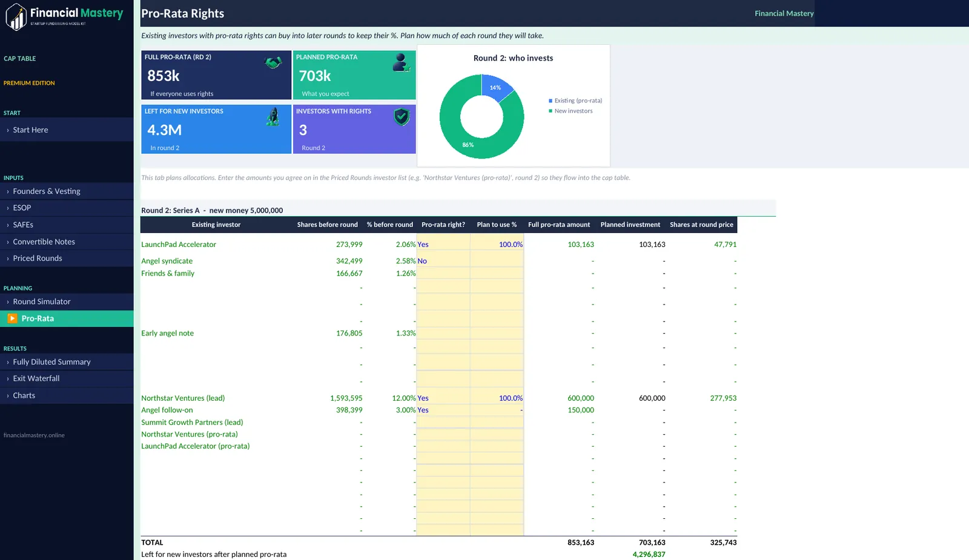Go to Founders & Vesting sheet
The image size is (969, 560).
67,191
